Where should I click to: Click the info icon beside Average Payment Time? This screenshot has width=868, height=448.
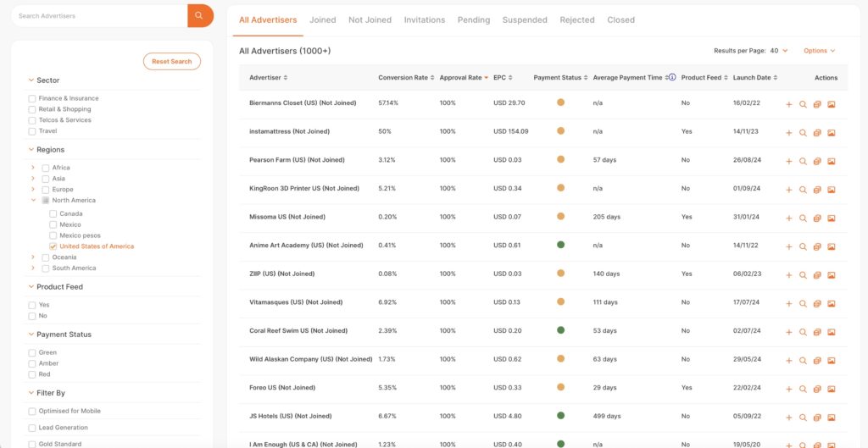tap(672, 78)
